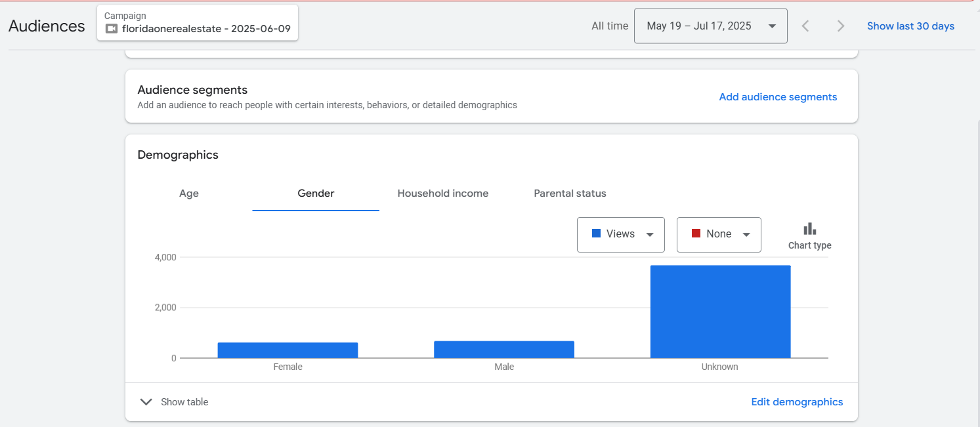This screenshot has width=980, height=427.
Task: Select the floridaonerealestate campaign name
Action: (x=206, y=29)
